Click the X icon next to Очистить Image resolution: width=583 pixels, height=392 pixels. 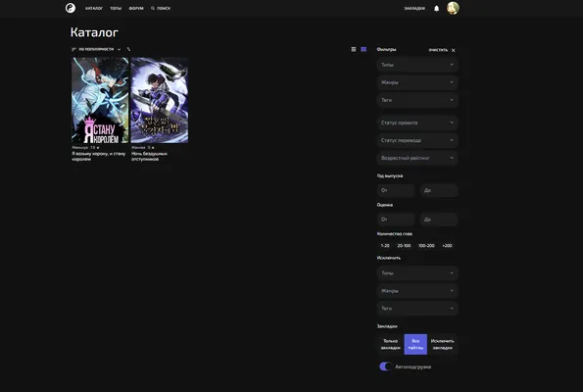pyautogui.click(x=454, y=50)
